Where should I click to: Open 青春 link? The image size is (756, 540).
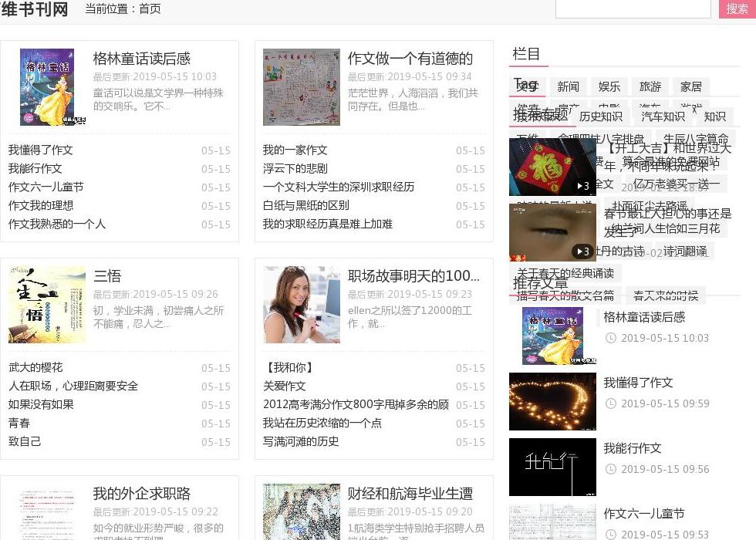pyautogui.click(x=19, y=423)
